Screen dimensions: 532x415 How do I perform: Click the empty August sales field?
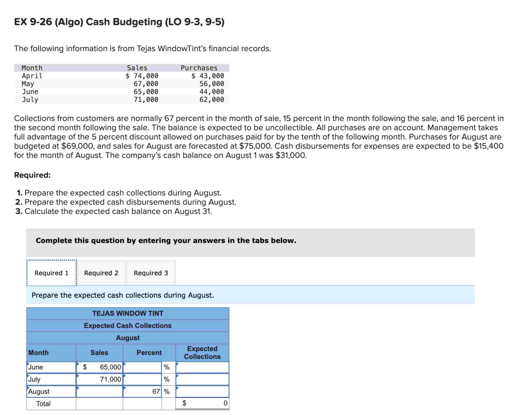click(x=99, y=392)
